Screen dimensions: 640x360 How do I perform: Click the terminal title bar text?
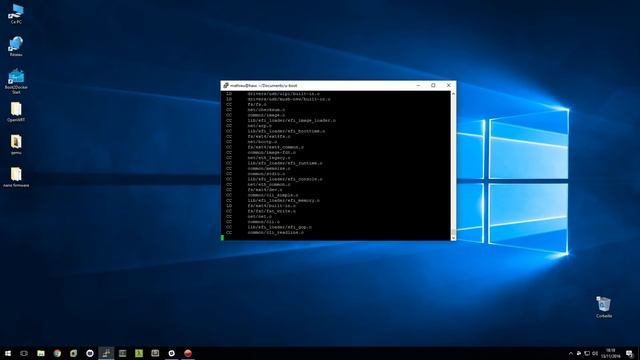point(264,86)
